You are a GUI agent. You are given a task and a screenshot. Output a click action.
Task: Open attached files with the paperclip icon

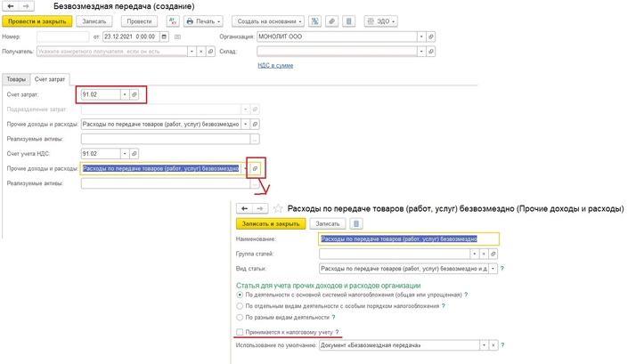tap(331, 21)
